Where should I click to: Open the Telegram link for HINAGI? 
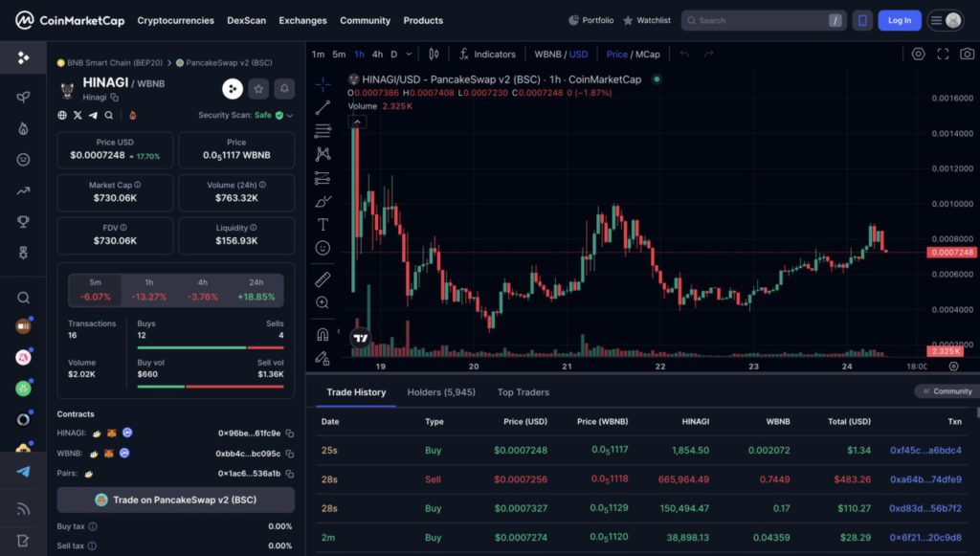coord(93,115)
